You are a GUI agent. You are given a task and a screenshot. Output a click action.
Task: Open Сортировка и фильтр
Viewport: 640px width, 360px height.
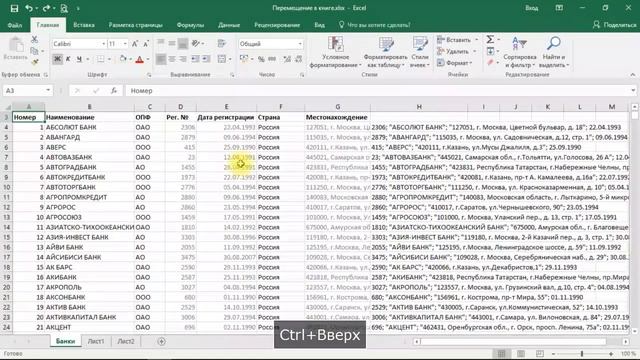click(x=520, y=52)
